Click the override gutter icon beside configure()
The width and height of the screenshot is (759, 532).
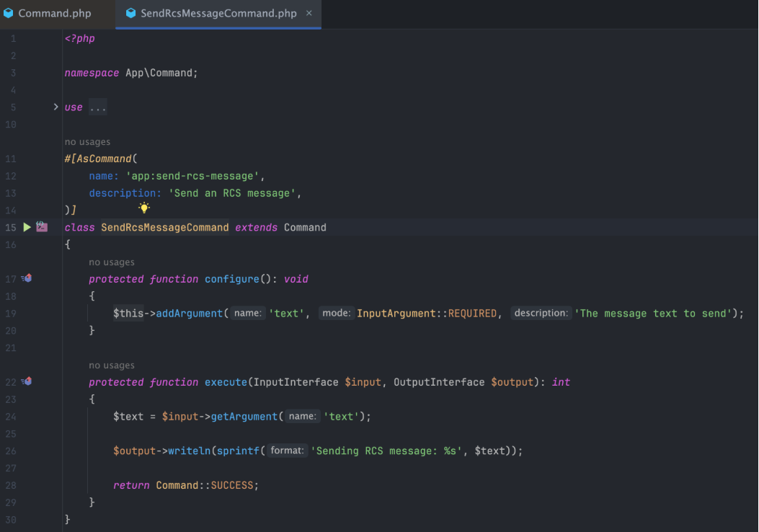(x=27, y=278)
